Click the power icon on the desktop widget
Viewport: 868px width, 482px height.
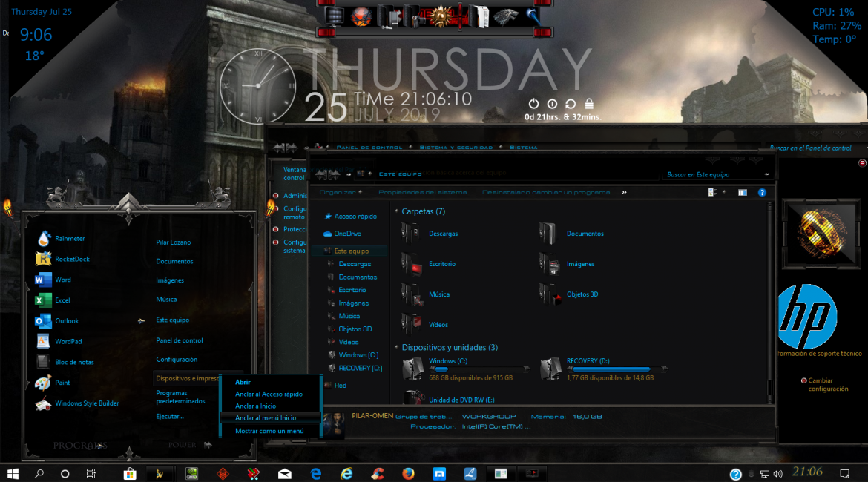click(x=533, y=104)
